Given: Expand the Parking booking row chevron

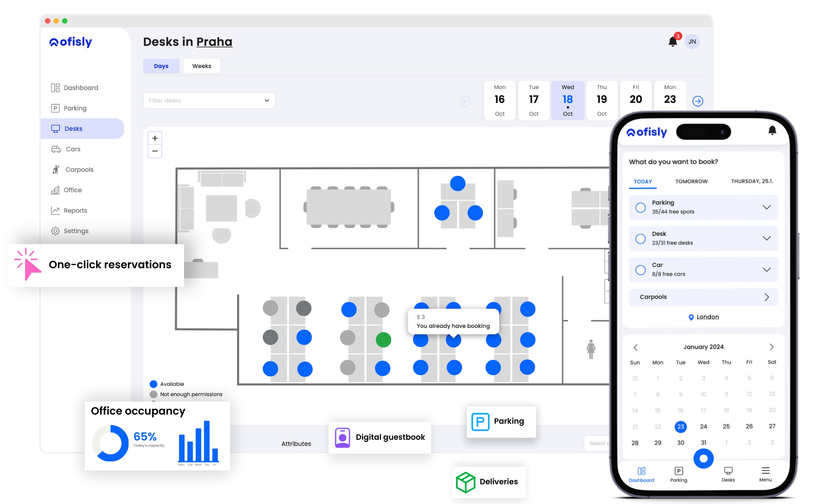Looking at the screenshot, I should 766,207.
